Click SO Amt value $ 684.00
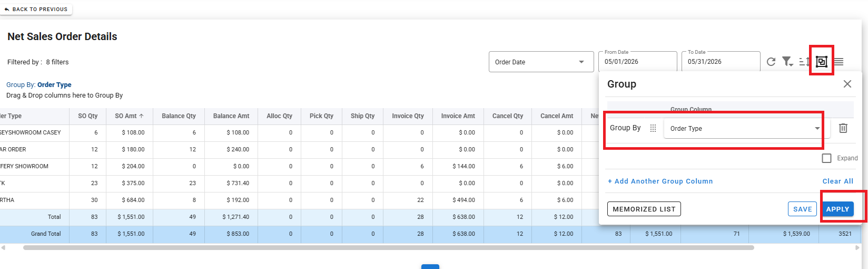This screenshot has height=269, width=868. point(133,200)
